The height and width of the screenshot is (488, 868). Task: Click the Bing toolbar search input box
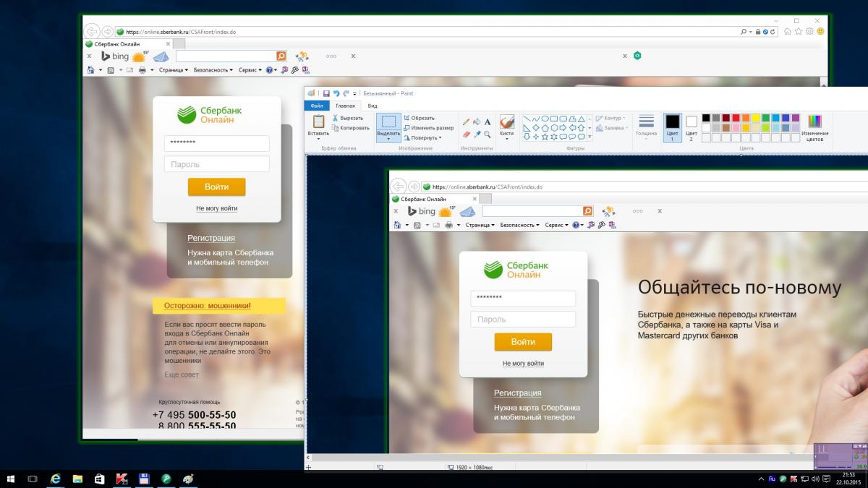tap(226, 56)
